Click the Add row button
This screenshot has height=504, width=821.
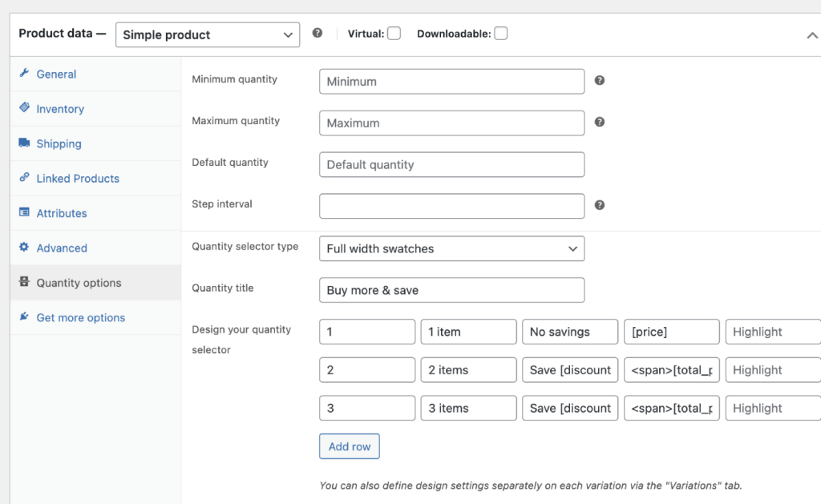coord(349,446)
